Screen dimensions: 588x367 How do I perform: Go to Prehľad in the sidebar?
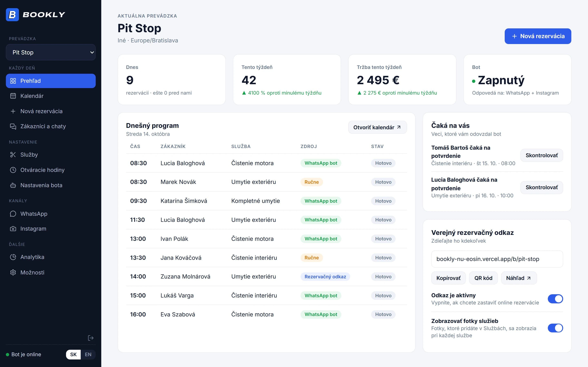51,81
